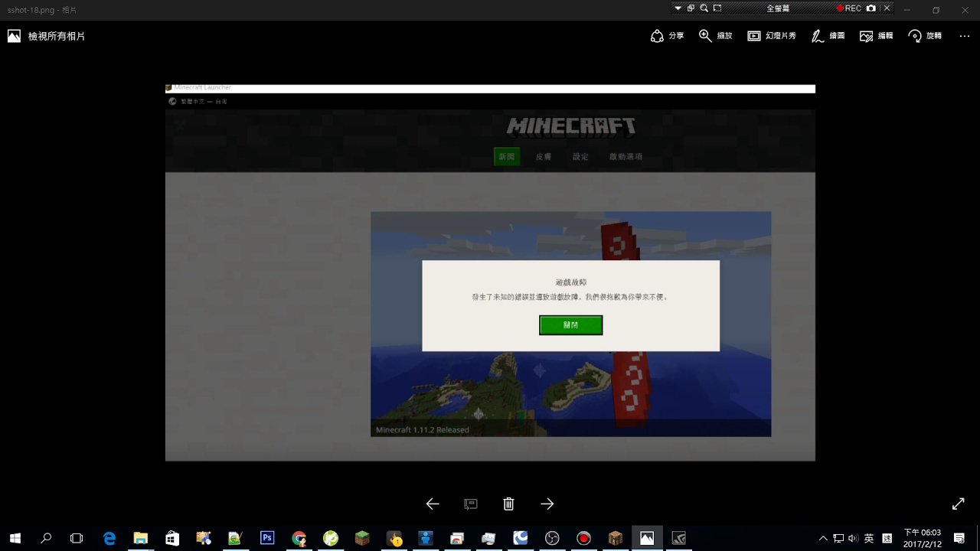This screenshot has width=980, height=551.
Task: Click the greyed-out icon beside the trash
Action: click(471, 504)
